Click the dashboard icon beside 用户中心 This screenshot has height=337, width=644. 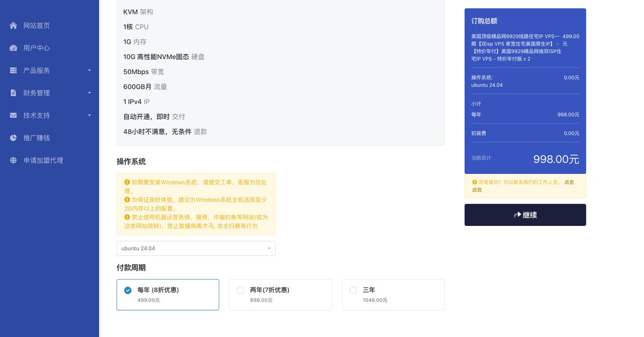13,48
